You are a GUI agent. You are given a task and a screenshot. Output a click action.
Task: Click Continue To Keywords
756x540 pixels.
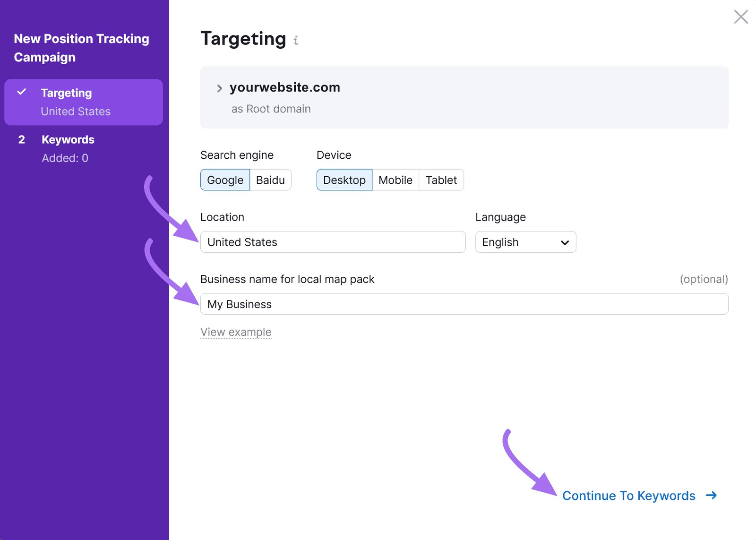click(628, 496)
